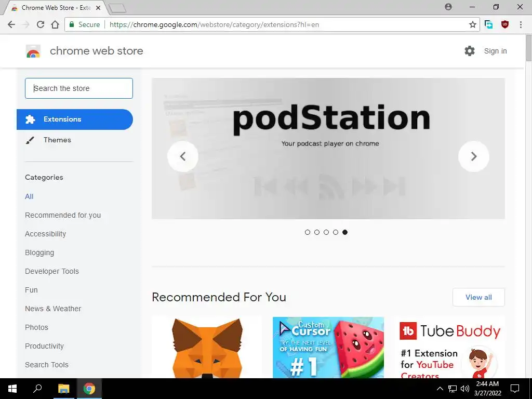Focus the Search the store field
This screenshot has height=399, width=532.
coord(79,88)
